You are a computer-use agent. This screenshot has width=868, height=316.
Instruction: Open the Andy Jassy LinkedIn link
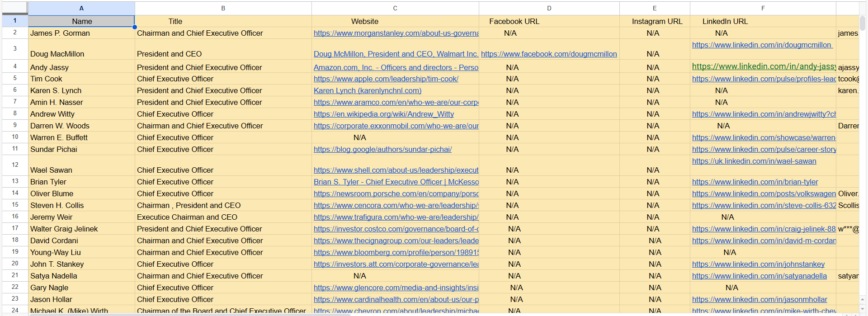point(764,66)
